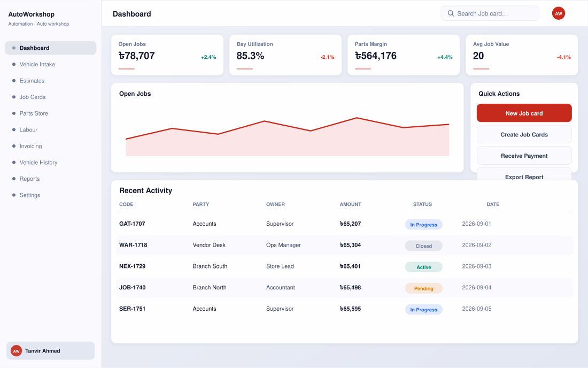This screenshot has height=368, width=588.
Task: Click date 2026-09-01
Action: pos(476,224)
